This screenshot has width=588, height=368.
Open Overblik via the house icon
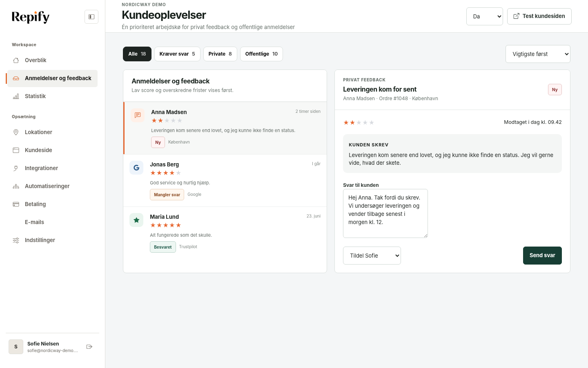pos(16,60)
